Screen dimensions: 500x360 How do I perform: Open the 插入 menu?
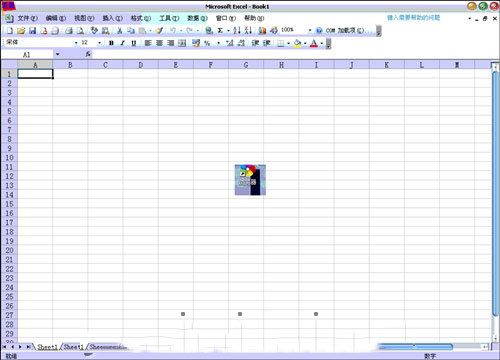coord(112,18)
